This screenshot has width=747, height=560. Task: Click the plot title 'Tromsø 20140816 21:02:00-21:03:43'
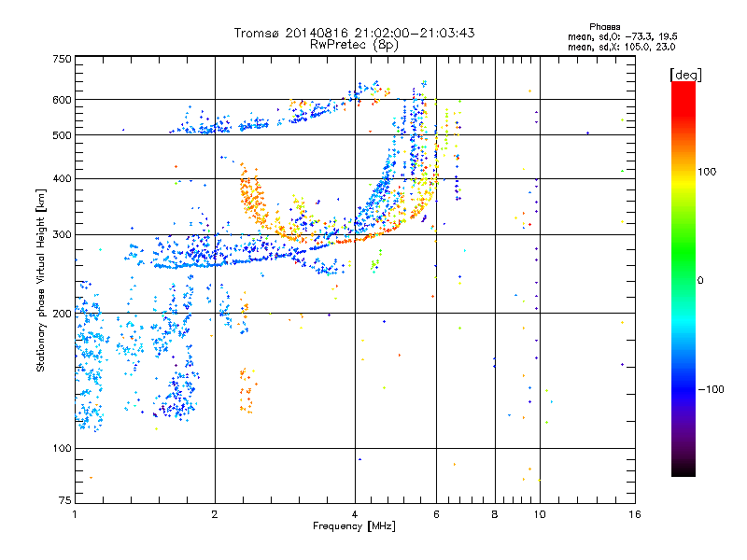click(354, 33)
